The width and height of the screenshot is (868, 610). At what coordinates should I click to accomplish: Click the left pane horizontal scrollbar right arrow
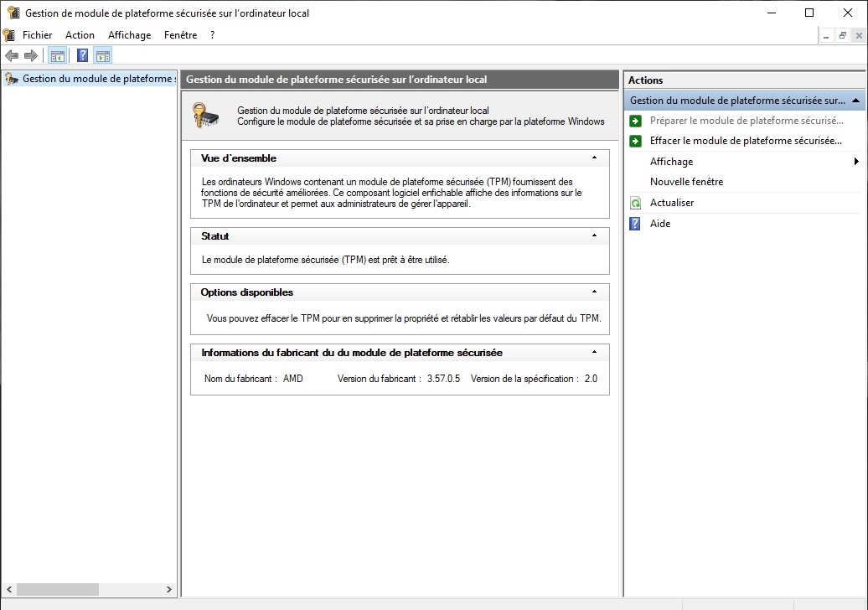pos(169,589)
